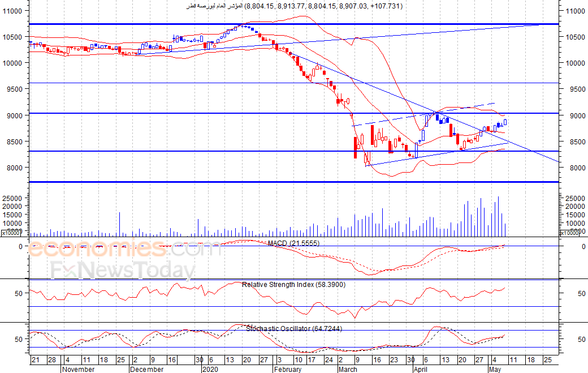Click the 9000 price label on right axis
The image size is (588, 373).
point(576,115)
